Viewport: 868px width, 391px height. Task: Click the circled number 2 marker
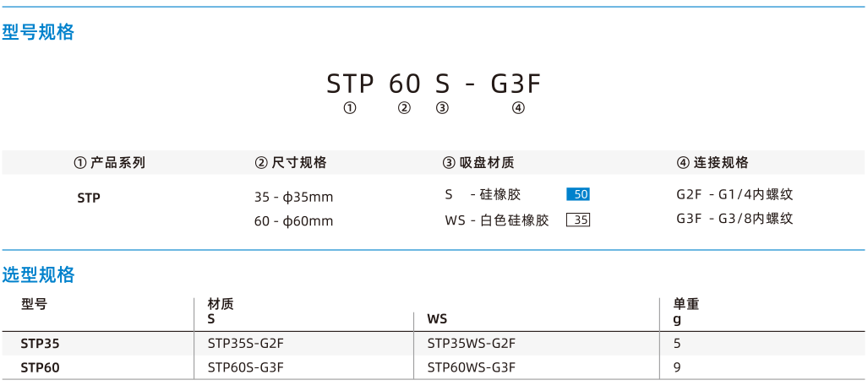(x=405, y=108)
